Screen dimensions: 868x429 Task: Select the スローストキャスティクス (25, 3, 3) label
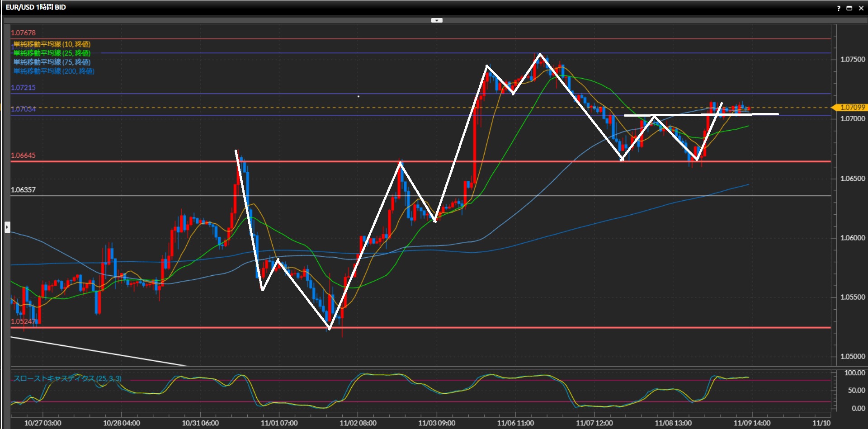[67, 378]
